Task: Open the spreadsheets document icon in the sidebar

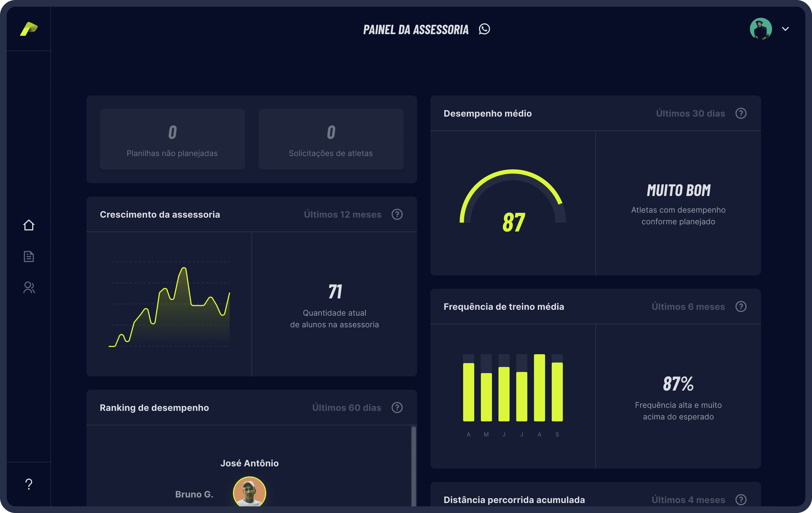Action: 29,256
